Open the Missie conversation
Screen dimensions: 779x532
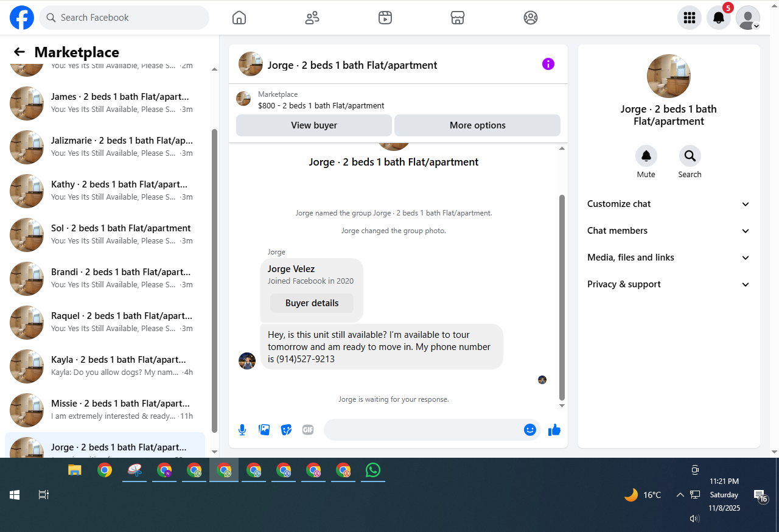pyautogui.click(x=105, y=410)
